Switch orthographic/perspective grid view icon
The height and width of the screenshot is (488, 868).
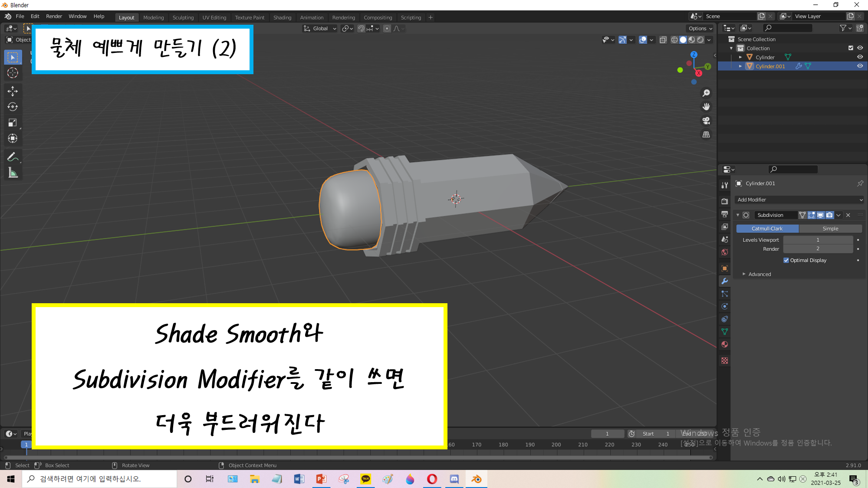coord(706,134)
